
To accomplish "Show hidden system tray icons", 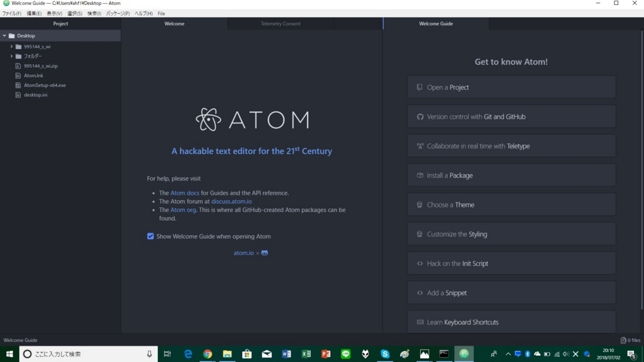I will 508,354.
